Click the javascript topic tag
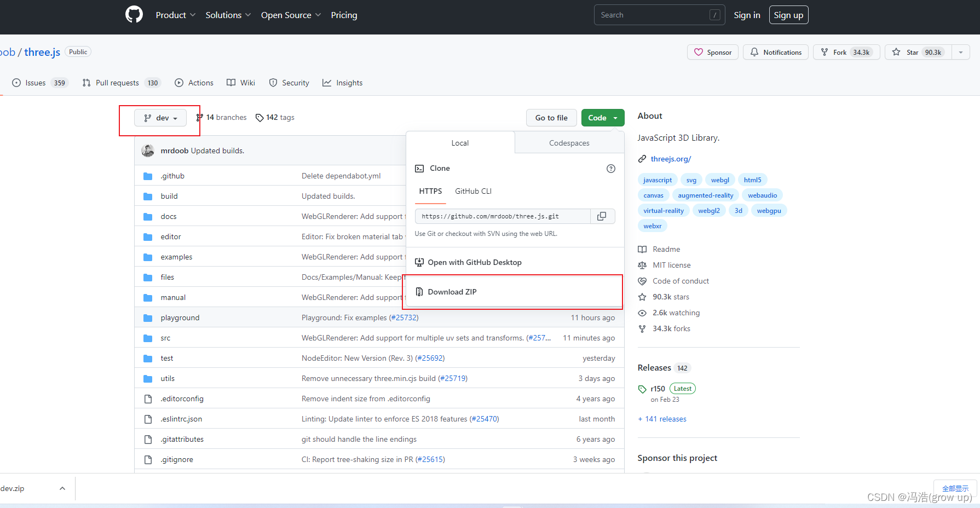980x508 pixels. click(x=658, y=180)
